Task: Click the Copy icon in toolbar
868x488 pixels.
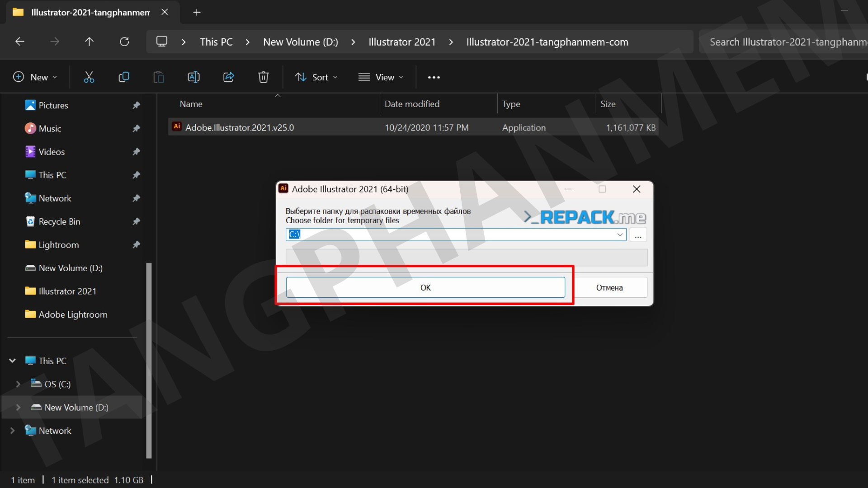Action: 124,77
